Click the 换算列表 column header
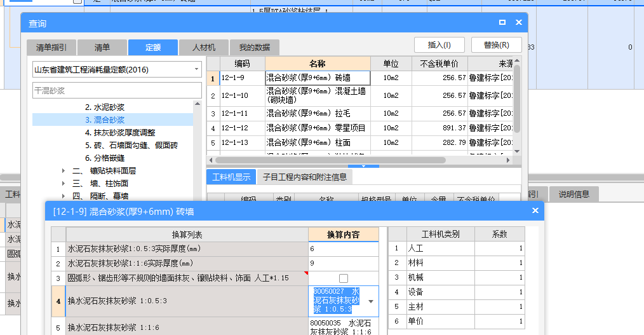Viewport: 644px width, 335px height. [187, 235]
